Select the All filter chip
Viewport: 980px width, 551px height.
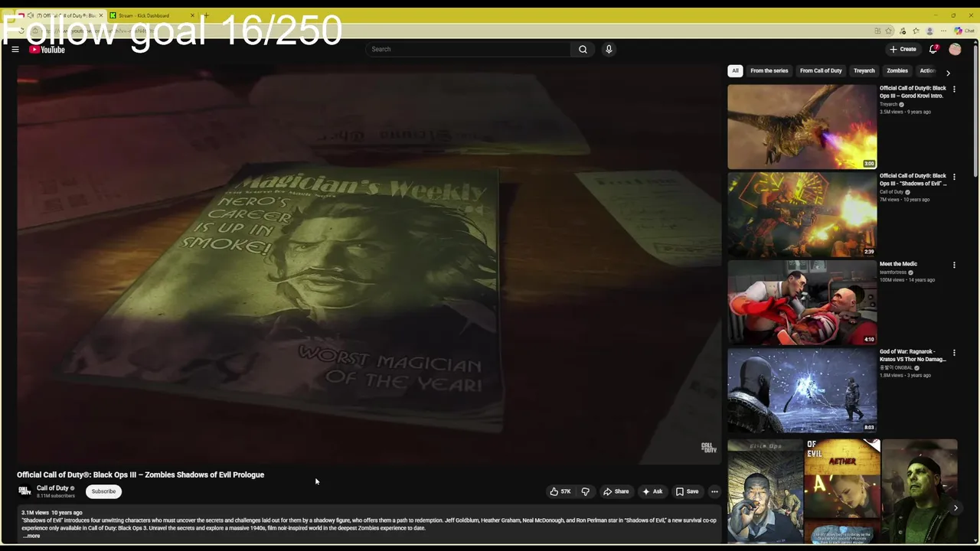(x=735, y=70)
